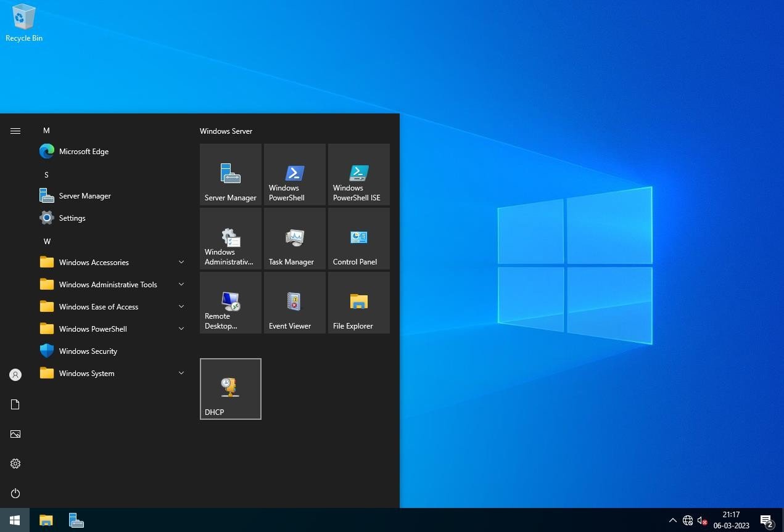
Task: Open the Power button in Start menu
Action: coord(15,493)
